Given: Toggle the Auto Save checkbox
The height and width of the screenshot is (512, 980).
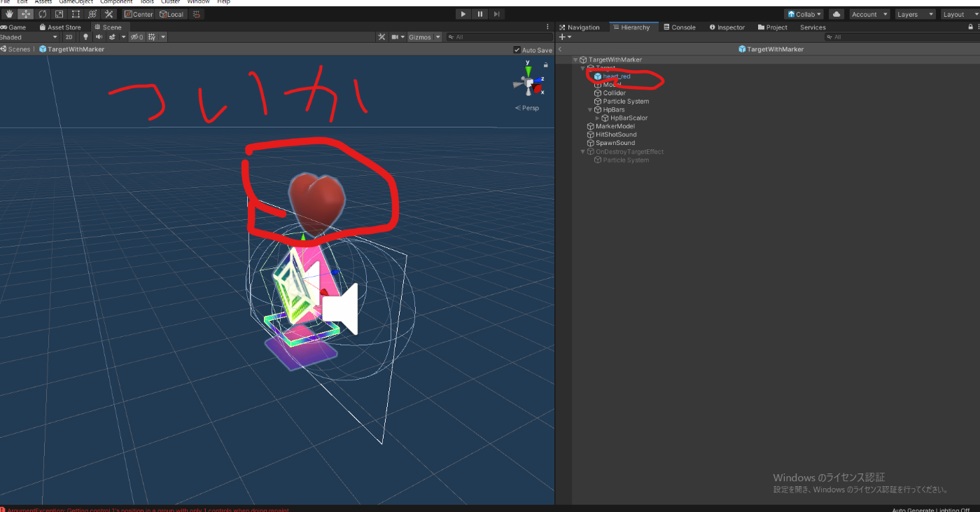Looking at the screenshot, I should click(x=517, y=50).
